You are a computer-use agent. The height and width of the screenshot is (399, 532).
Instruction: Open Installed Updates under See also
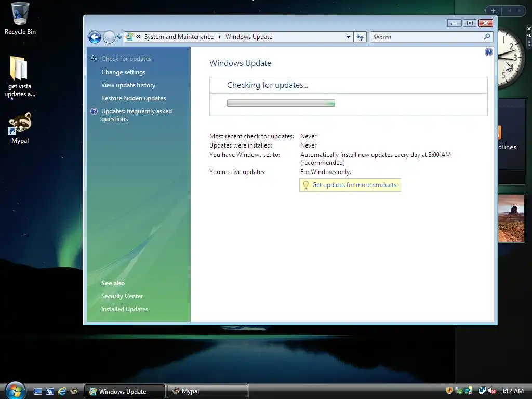pyautogui.click(x=125, y=309)
